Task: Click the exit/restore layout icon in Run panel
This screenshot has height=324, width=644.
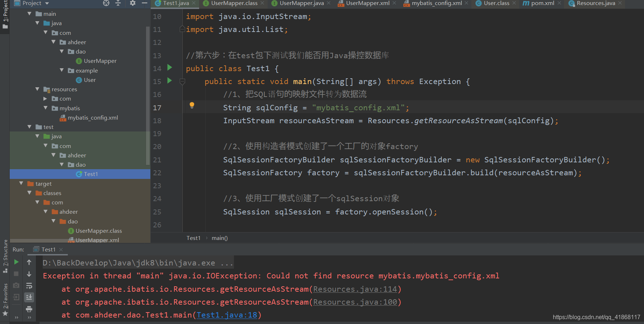Action: click(16, 297)
